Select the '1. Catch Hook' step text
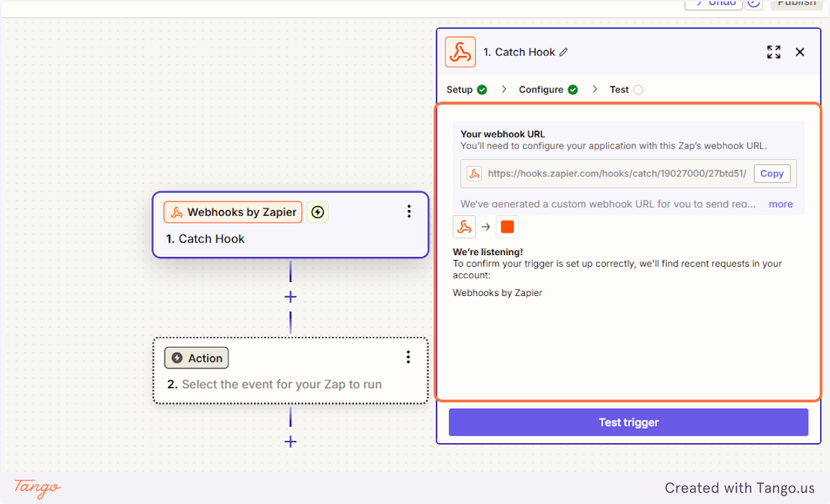830x504 pixels. [205, 239]
